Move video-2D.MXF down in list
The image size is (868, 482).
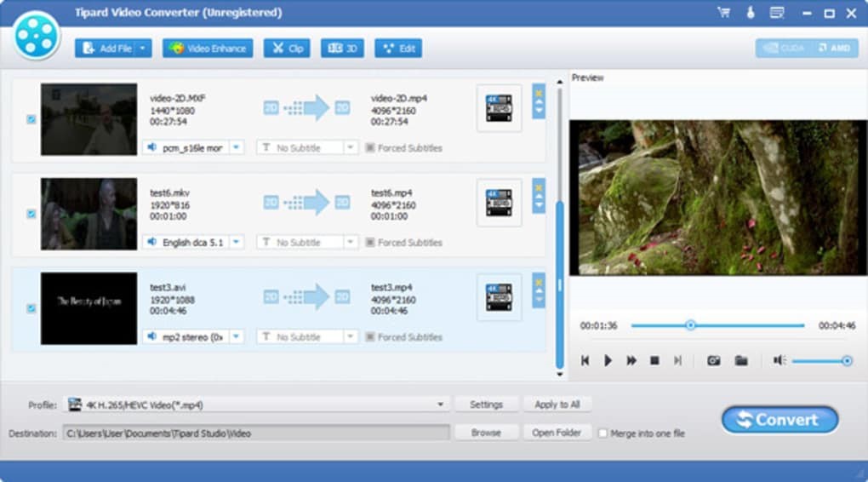539,111
